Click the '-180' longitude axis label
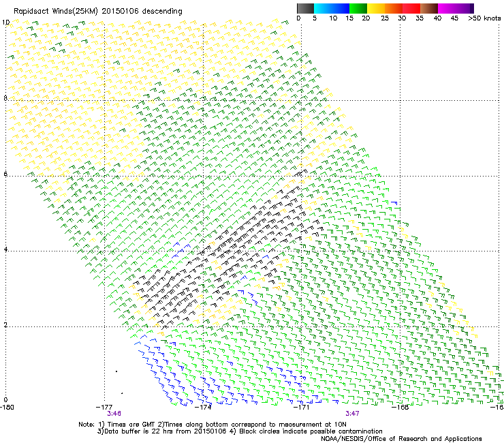This screenshot has height=443, width=504. [7, 407]
